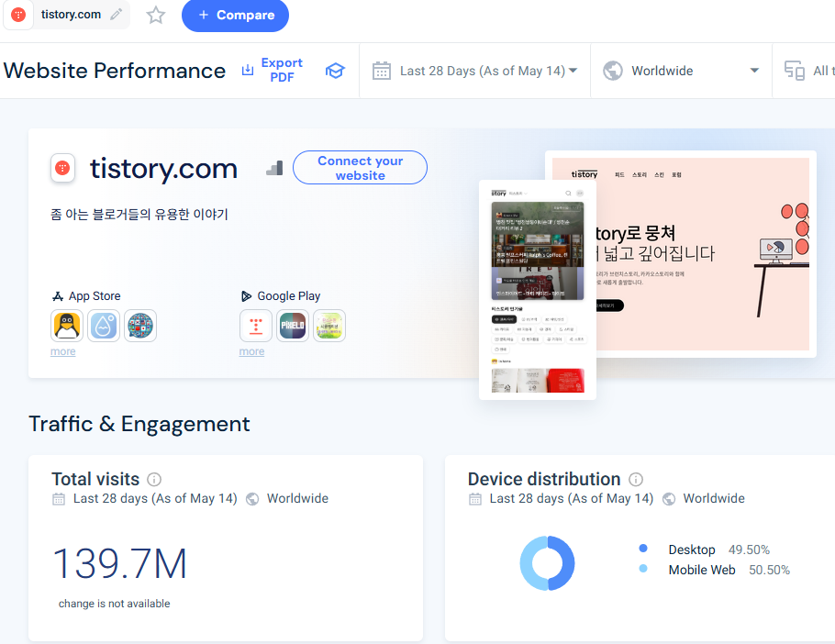Click the globe icon in Total visits card
835x644 pixels.
tap(252, 499)
